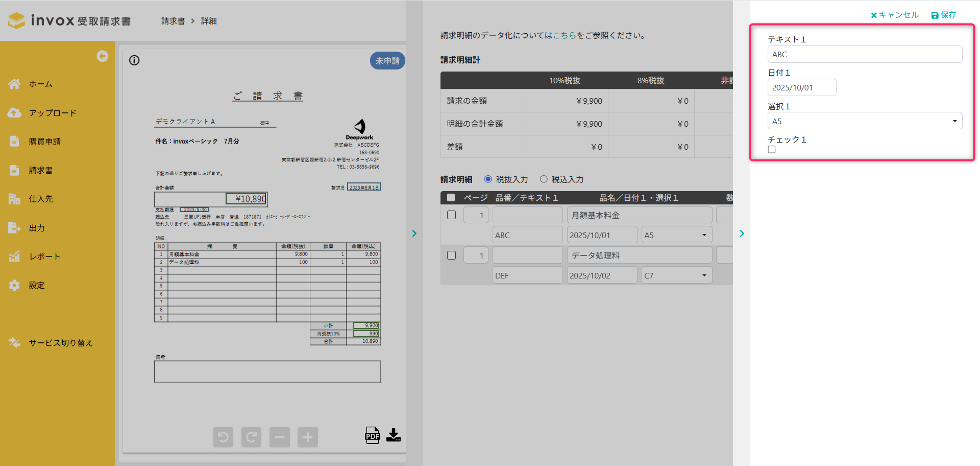Expand the panel with the right chevron beside the invoice

pyautogui.click(x=414, y=234)
